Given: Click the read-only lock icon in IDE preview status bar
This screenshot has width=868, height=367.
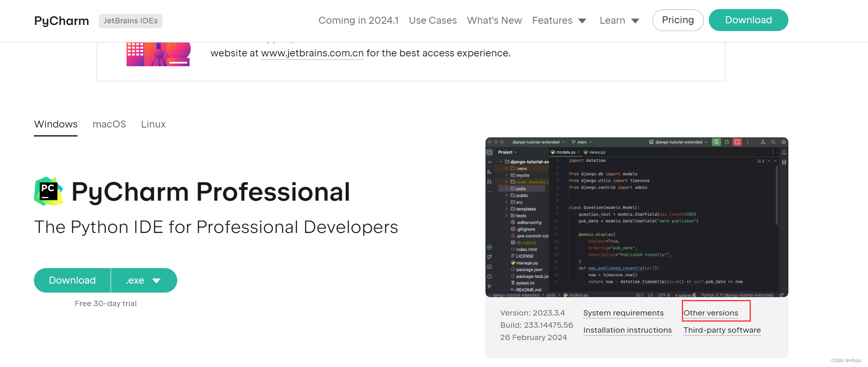Looking at the screenshot, I should [781, 295].
